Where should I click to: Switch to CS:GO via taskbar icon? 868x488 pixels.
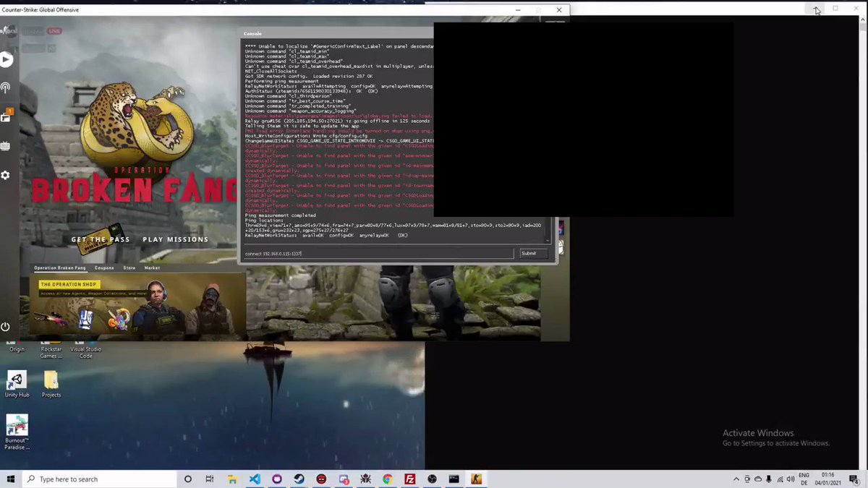click(x=476, y=479)
